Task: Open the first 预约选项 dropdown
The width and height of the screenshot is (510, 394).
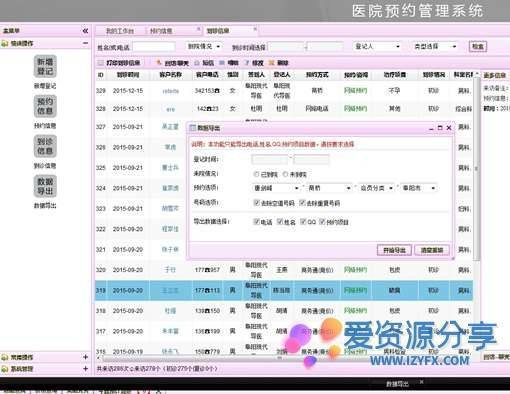Action: tap(276, 188)
